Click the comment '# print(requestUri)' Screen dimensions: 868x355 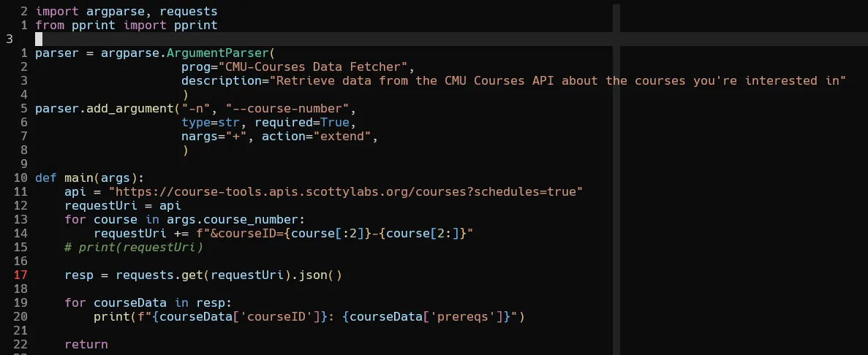point(134,247)
